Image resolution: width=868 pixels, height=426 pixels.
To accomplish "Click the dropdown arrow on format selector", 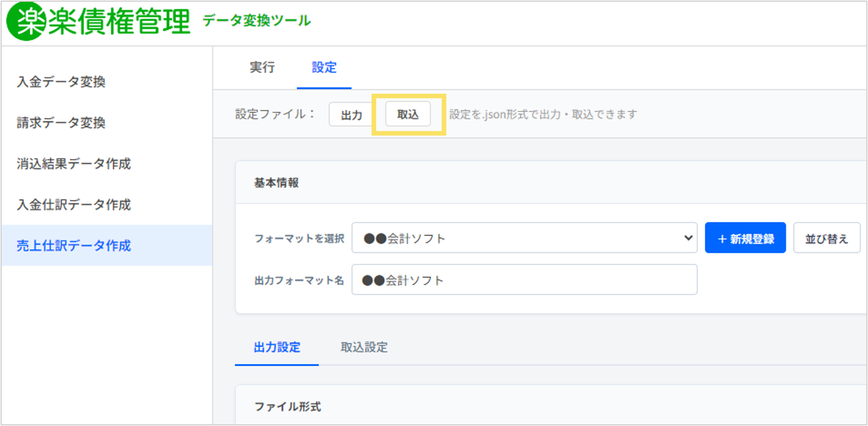I will coord(688,238).
